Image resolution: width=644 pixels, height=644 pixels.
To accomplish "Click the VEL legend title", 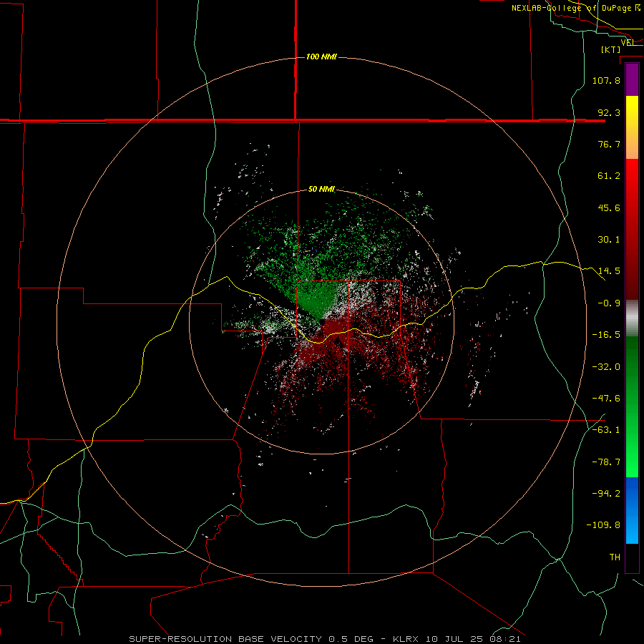I will point(628,42).
